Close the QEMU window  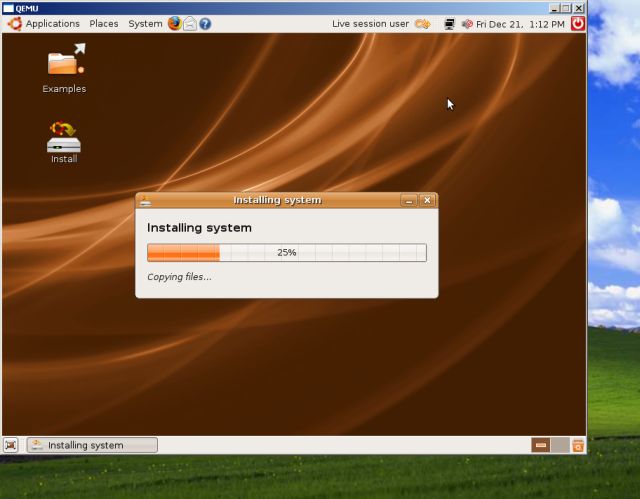pos(579,8)
